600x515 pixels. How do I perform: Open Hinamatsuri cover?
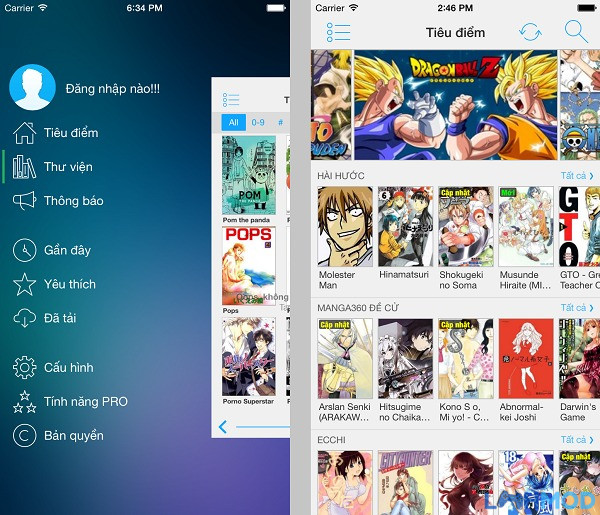(x=405, y=227)
